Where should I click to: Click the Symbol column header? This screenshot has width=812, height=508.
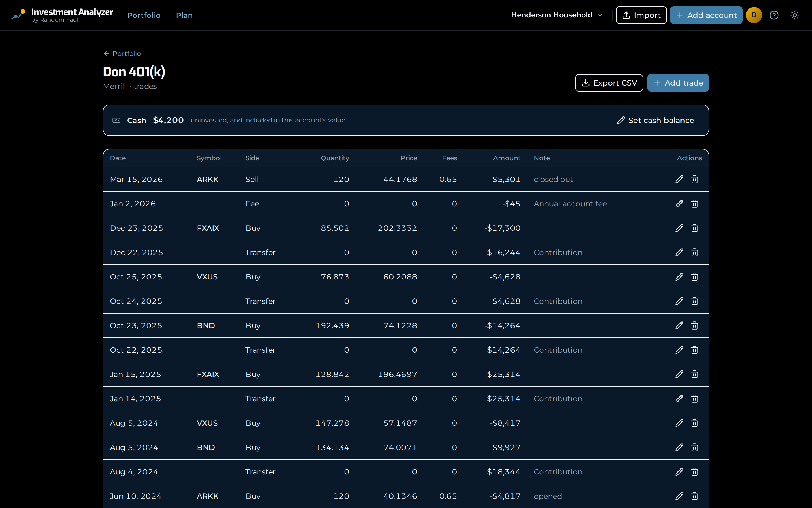click(x=209, y=158)
